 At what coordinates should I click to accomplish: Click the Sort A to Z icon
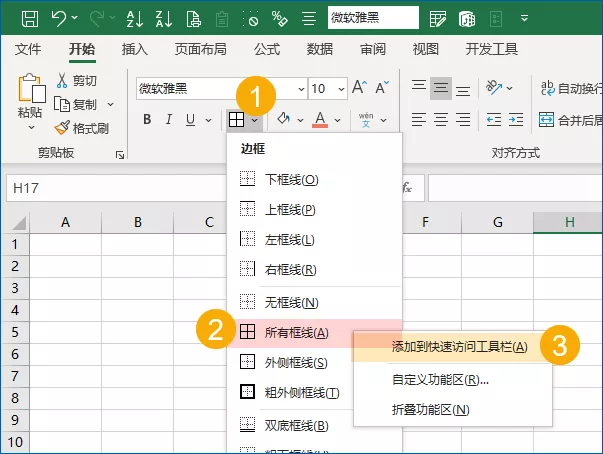135,18
